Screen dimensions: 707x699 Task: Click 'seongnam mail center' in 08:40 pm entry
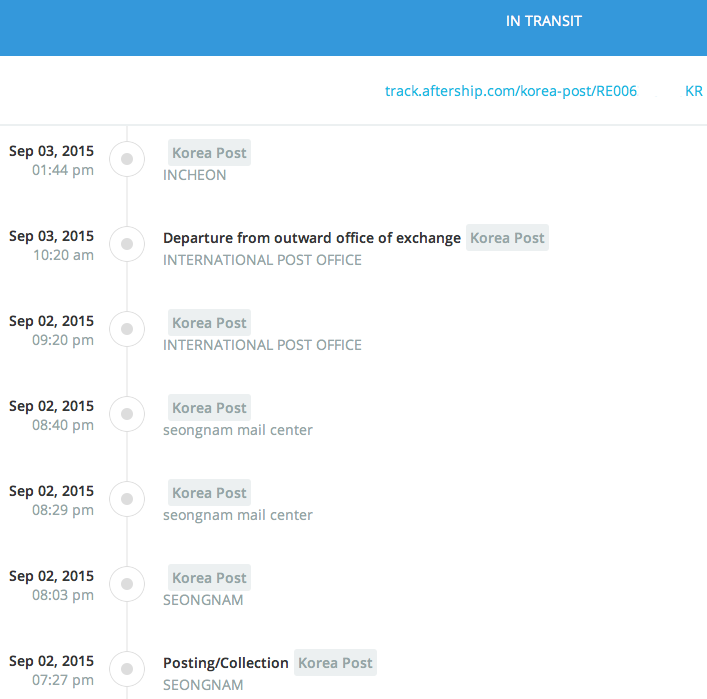click(x=238, y=430)
